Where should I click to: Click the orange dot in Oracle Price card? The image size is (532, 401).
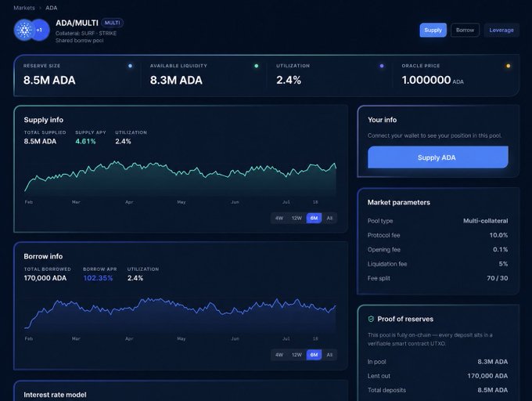509,66
